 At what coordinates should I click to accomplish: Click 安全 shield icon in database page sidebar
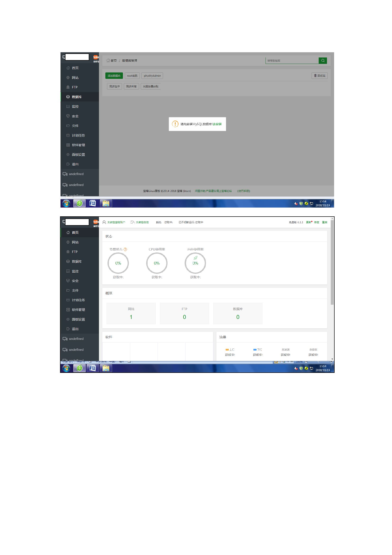coord(68,116)
